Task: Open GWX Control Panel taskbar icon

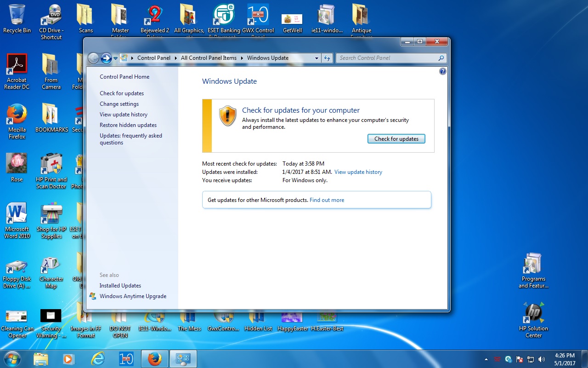Action: [x=126, y=359]
